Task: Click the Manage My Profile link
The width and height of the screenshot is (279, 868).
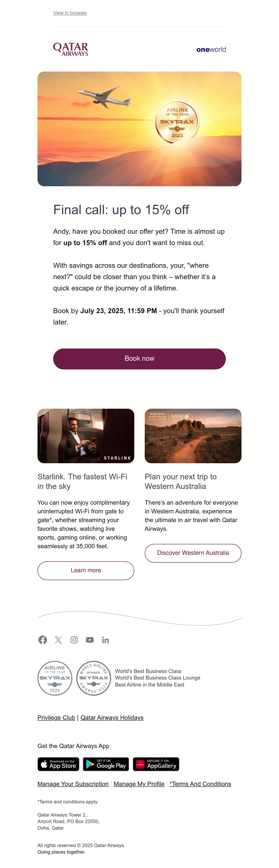Action: pos(139,784)
